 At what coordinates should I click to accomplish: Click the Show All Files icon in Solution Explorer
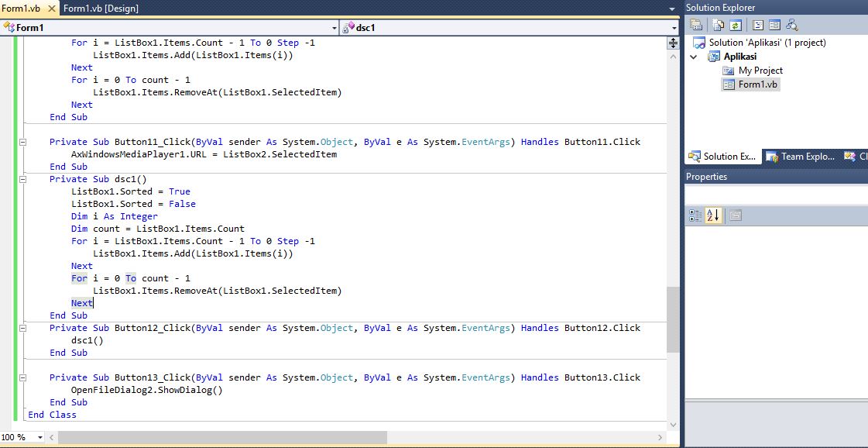pos(717,25)
